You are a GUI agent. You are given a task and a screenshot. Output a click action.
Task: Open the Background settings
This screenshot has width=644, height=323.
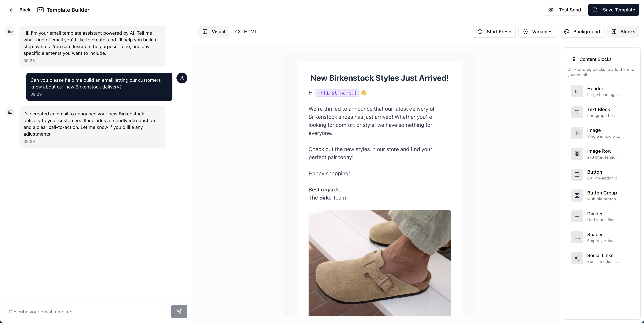point(582,31)
